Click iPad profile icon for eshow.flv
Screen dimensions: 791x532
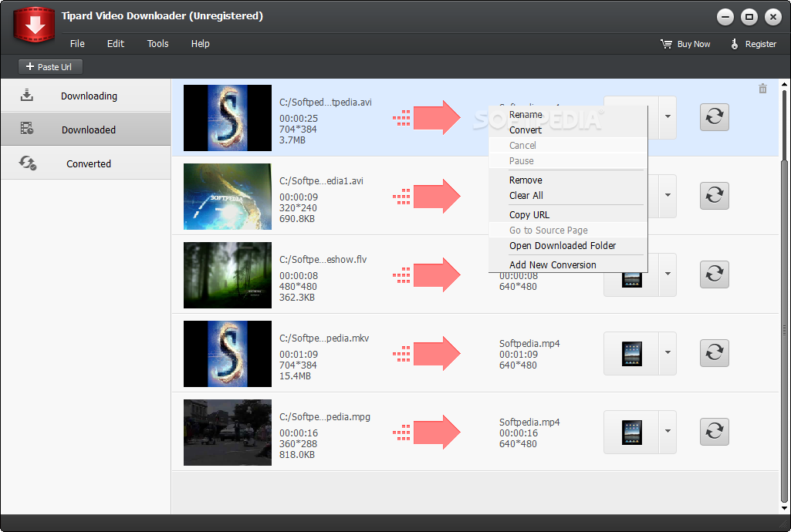(x=631, y=279)
